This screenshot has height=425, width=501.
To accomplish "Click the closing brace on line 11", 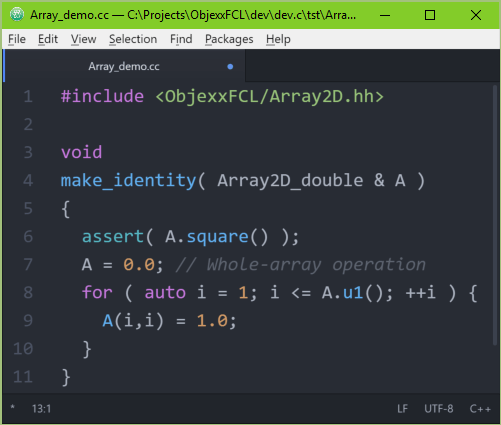I will click(x=66, y=377).
